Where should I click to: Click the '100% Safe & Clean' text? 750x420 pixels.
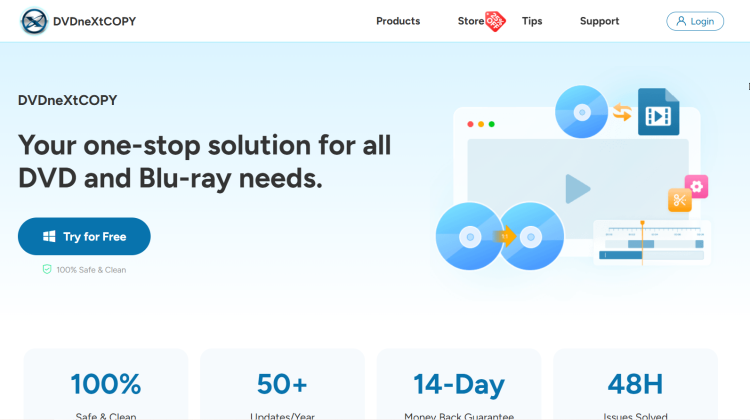91,270
